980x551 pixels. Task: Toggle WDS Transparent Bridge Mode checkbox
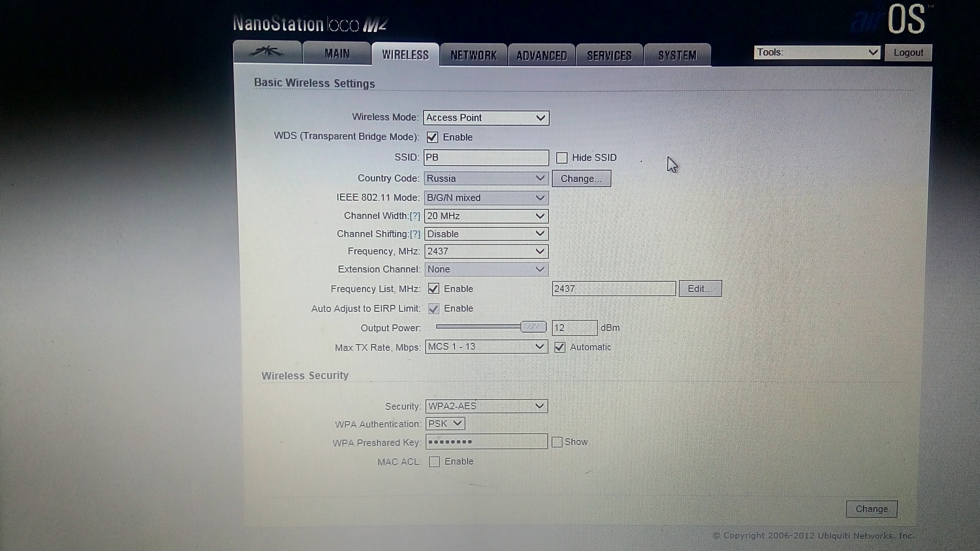tap(432, 137)
